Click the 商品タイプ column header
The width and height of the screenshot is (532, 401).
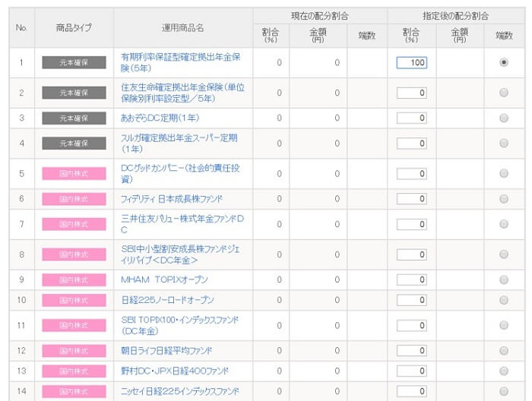(74, 28)
